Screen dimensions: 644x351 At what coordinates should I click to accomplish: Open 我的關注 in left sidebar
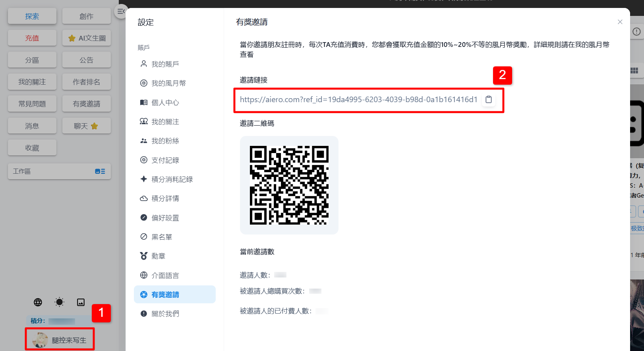point(32,82)
